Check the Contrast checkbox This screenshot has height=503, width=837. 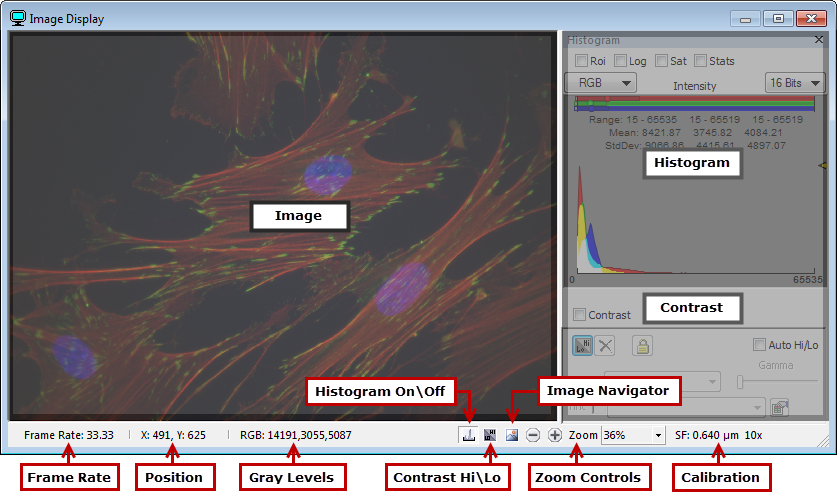[x=579, y=315]
